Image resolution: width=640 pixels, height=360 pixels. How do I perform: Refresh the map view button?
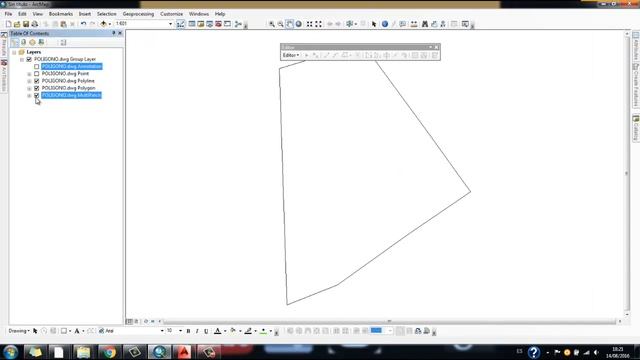click(146, 322)
